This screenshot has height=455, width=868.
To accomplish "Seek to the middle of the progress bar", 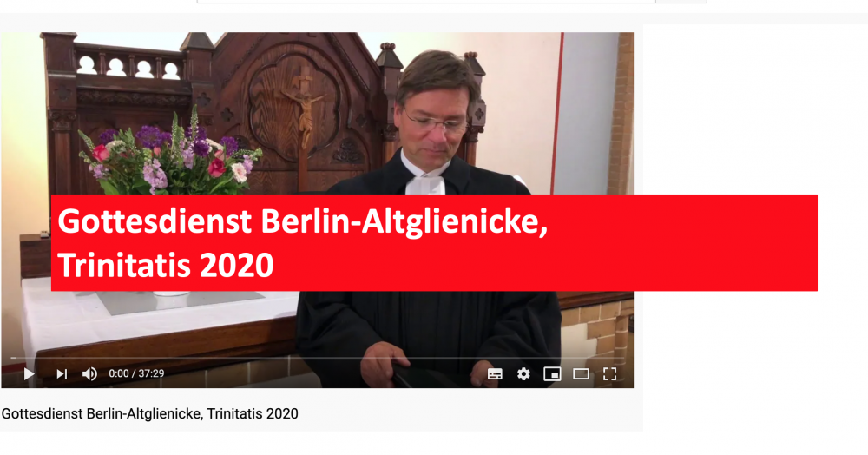I will tap(317, 358).
